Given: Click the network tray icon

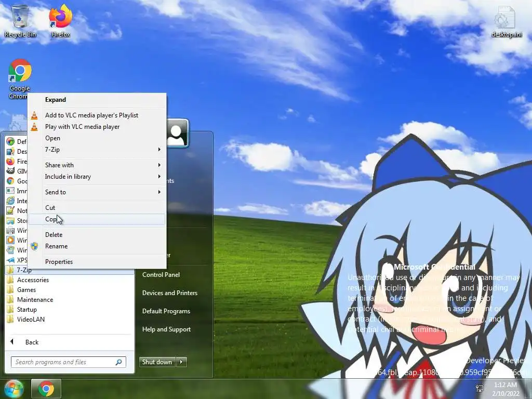Looking at the screenshot, I should [480, 389].
